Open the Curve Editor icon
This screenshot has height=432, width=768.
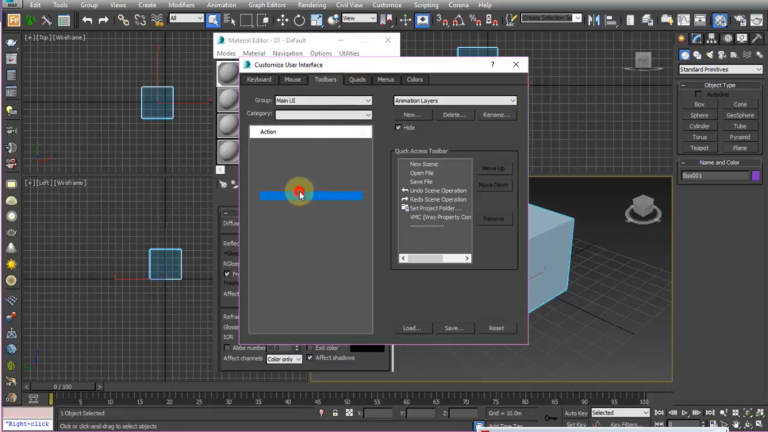pyautogui.click(x=683, y=20)
